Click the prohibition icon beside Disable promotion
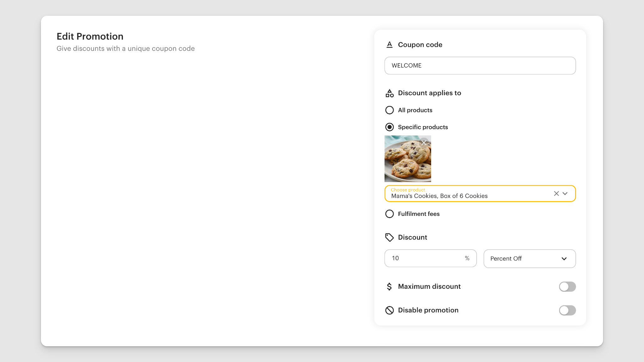The image size is (644, 362). pos(390,310)
